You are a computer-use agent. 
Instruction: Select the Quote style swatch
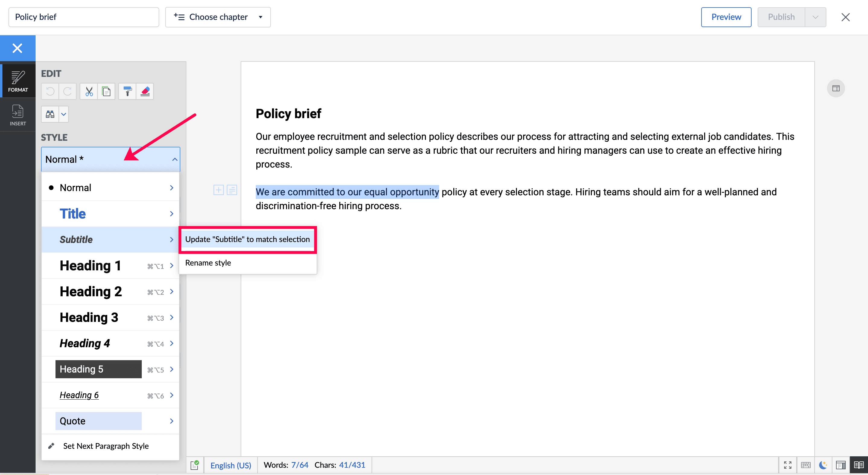(x=98, y=421)
